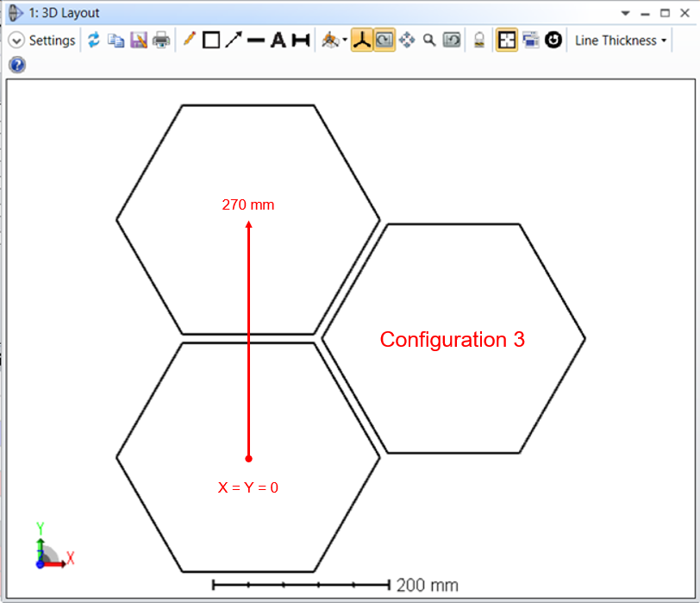700x603 pixels.
Task: Open the blue help icon
Action: coord(17,66)
